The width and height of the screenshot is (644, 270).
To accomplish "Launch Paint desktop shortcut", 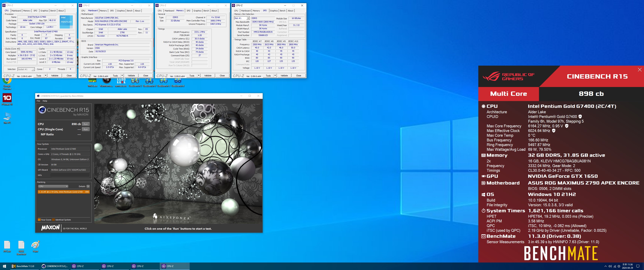I will 35,246.
